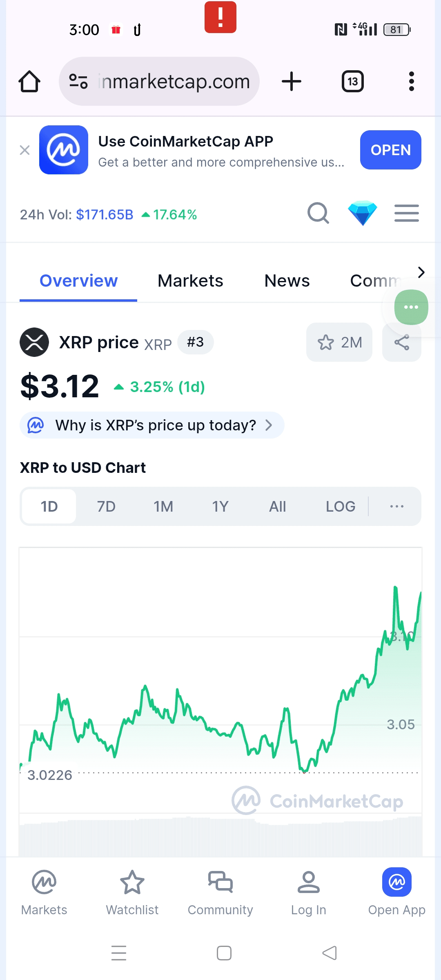Image resolution: width=441 pixels, height=980 pixels.
Task: Switch to the Markets tab
Action: [x=190, y=281]
